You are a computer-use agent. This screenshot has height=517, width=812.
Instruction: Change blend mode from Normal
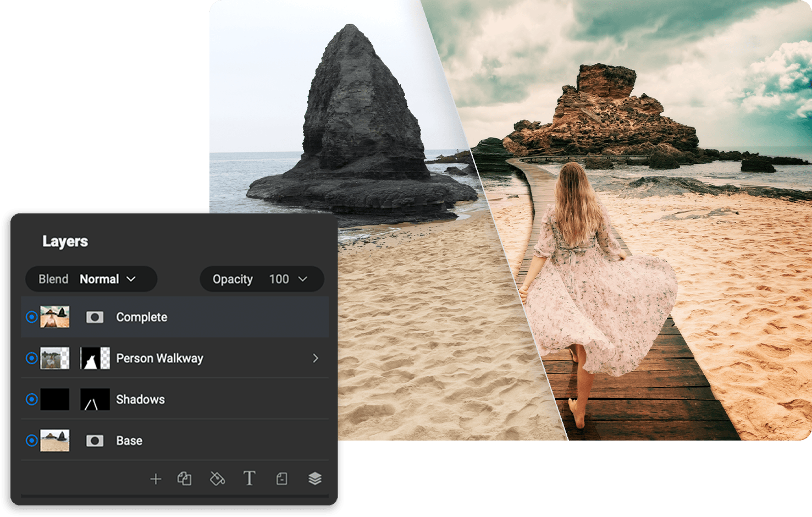click(x=100, y=279)
